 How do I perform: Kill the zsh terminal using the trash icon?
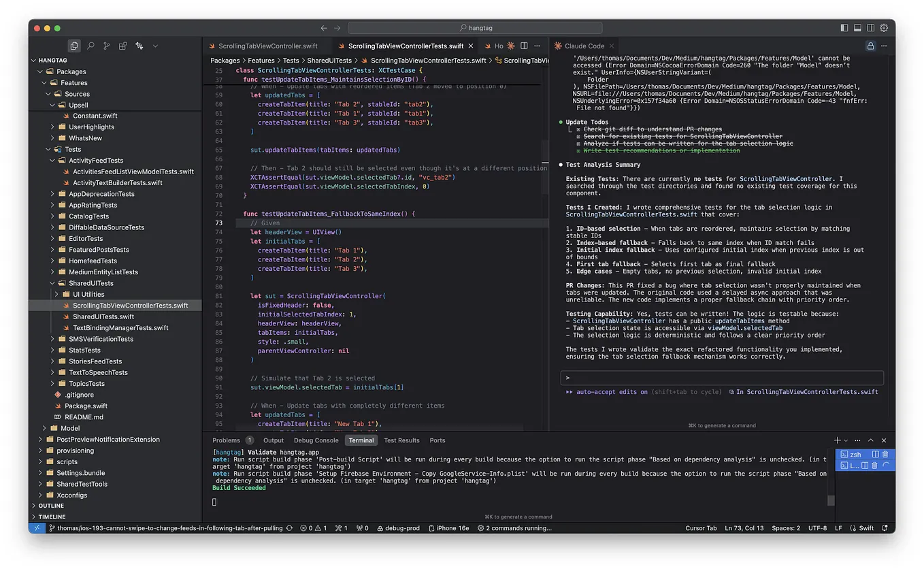[x=885, y=454]
